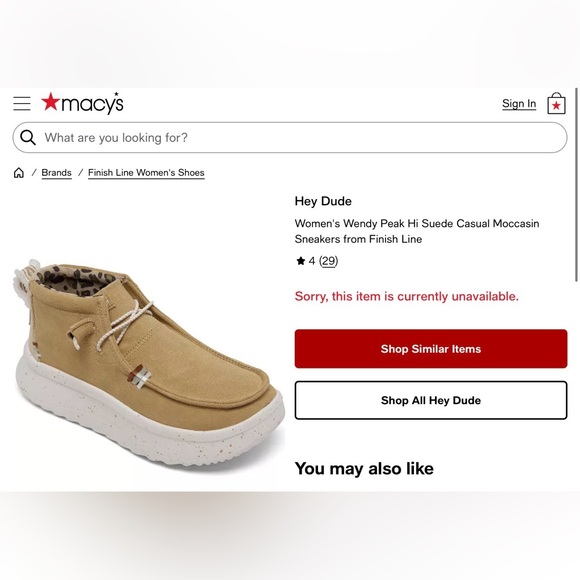The height and width of the screenshot is (580, 580).
Task: Click Shop All Hey Dude button
Action: coord(431,400)
